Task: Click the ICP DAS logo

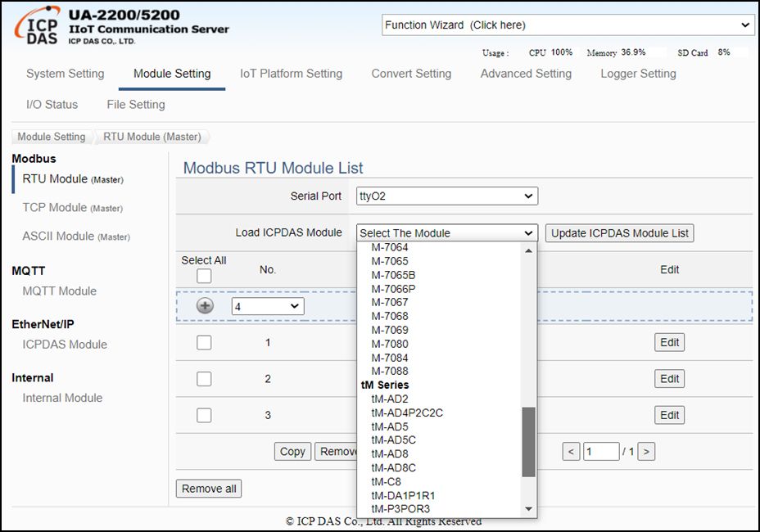Action: point(38,27)
